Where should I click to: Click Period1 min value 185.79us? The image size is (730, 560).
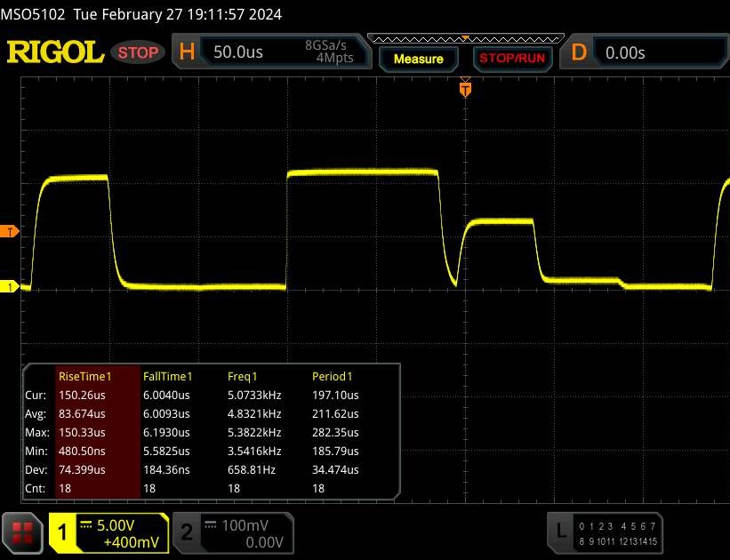point(335,451)
